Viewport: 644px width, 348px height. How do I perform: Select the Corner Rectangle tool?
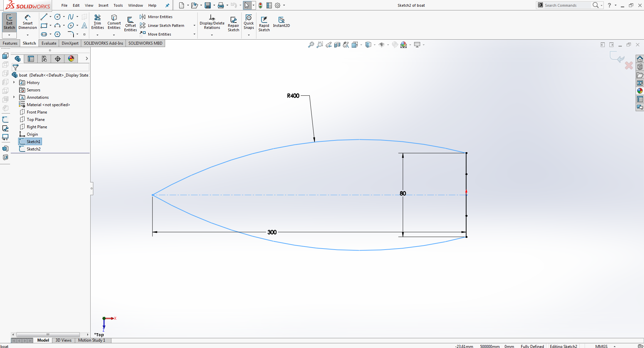(x=44, y=26)
